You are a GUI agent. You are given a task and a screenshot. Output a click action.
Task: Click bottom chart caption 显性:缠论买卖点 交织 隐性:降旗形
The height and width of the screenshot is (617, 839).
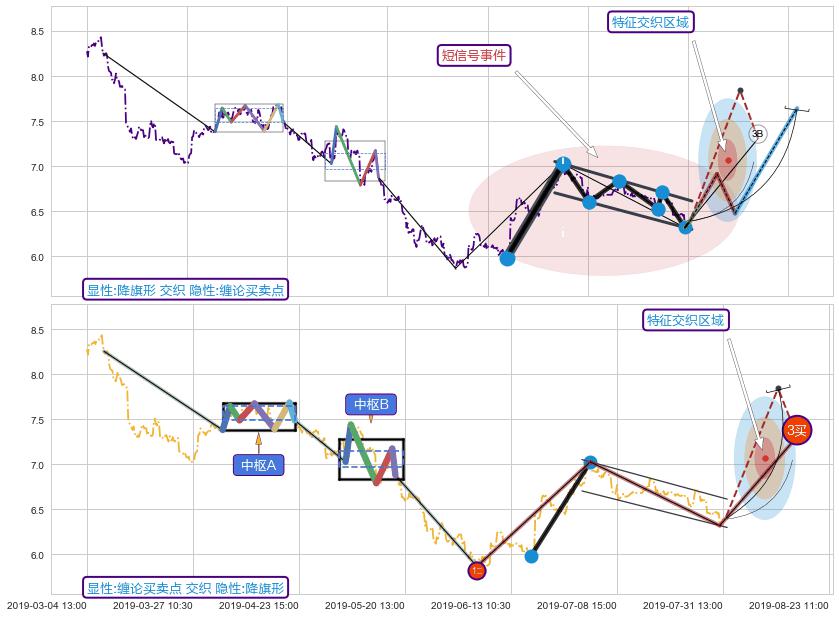coord(186,587)
